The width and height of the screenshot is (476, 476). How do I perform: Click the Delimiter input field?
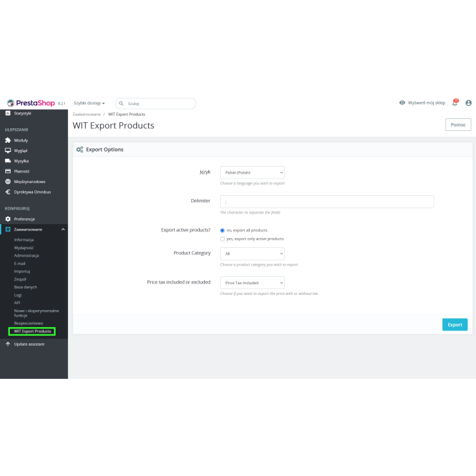[x=327, y=202]
